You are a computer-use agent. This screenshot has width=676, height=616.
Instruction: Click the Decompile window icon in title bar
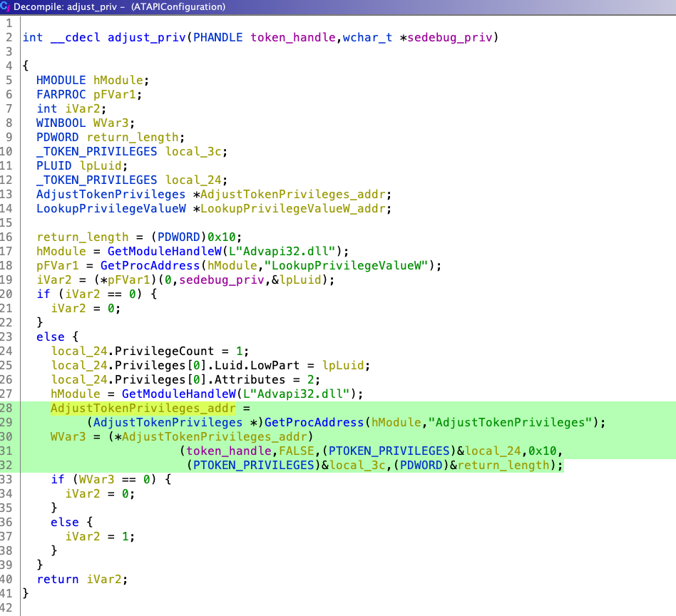[x=5, y=6]
